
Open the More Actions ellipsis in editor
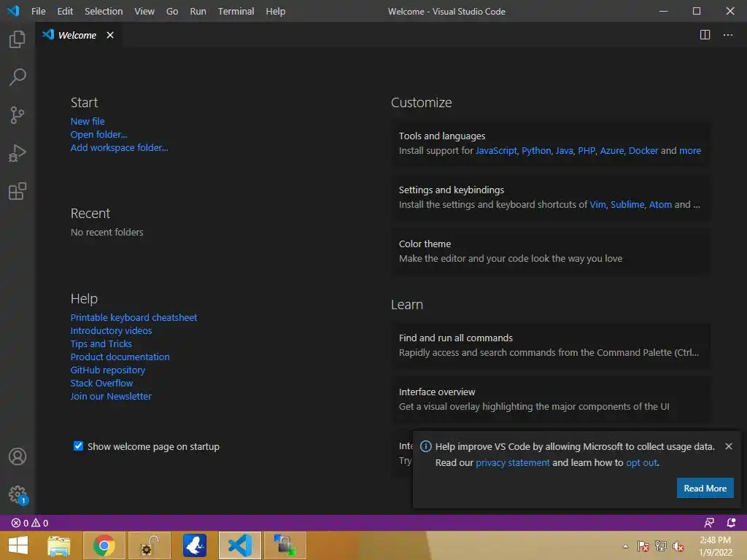click(x=728, y=35)
